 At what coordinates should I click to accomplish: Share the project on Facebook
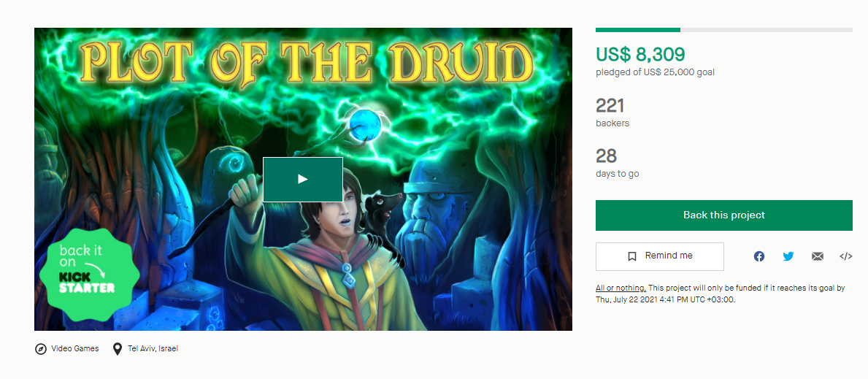pos(759,256)
